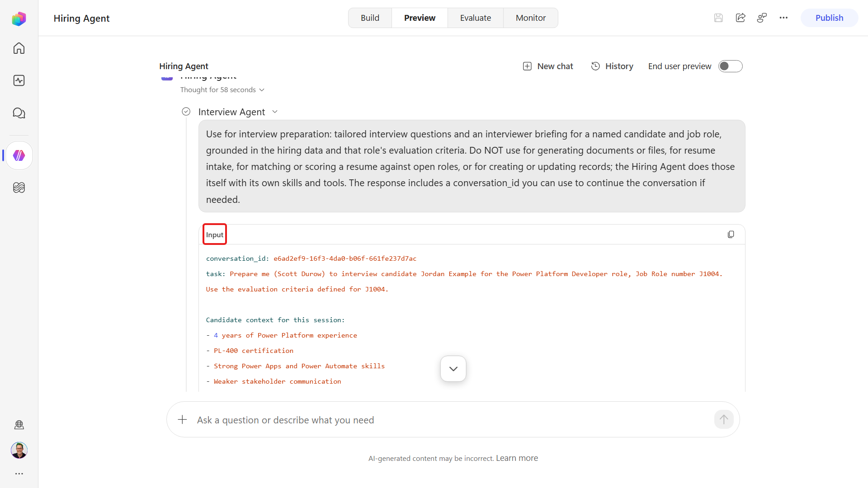Viewport: 868px width, 488px height.
Task: Select the active purple agent sidebar icon
Action: click(x=19, y=155)
